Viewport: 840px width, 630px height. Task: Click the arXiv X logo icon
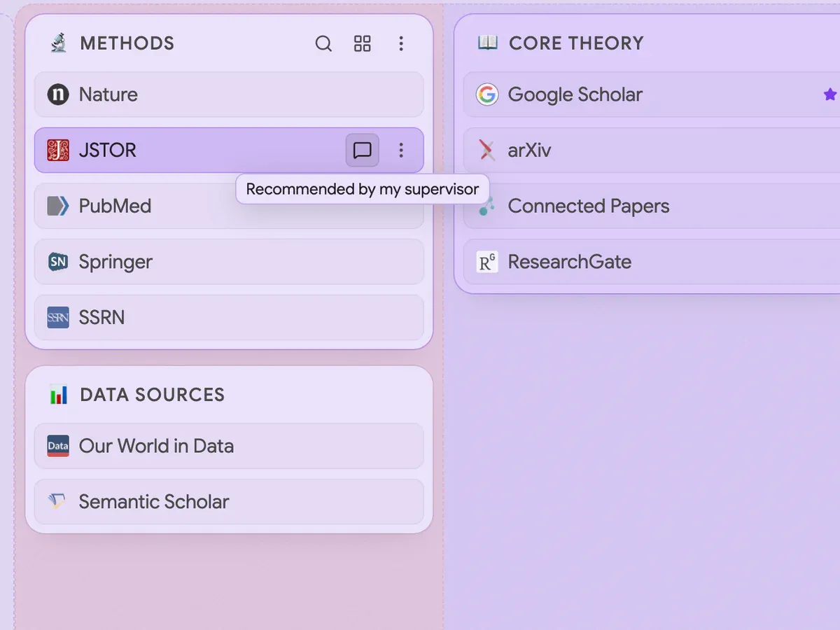487,150
